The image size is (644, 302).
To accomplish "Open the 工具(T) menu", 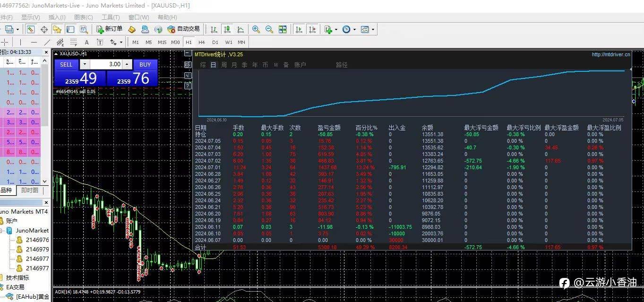I will pyautogui.click(x=111, y=17).
